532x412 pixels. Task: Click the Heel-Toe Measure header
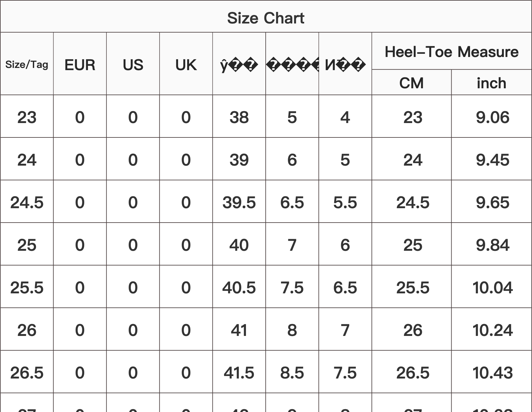point(452,52)
